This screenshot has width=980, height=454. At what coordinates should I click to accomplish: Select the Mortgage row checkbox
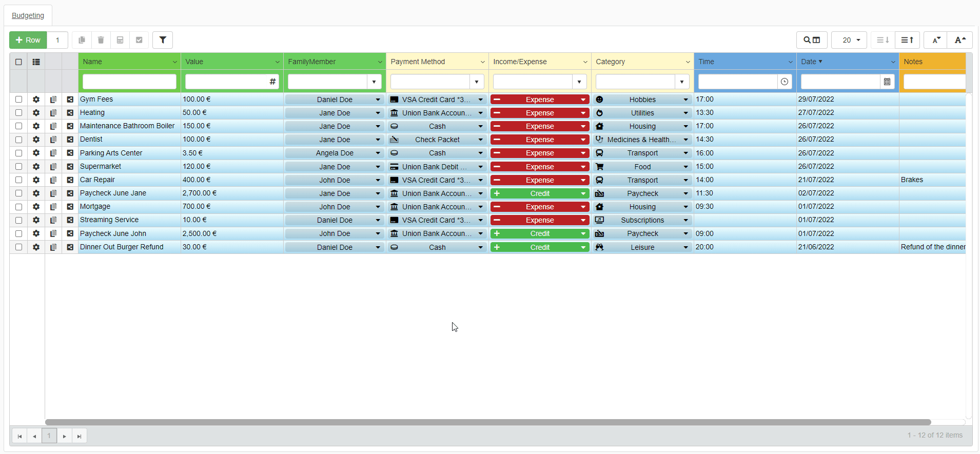pyautogui.click(x=19, y=207)
